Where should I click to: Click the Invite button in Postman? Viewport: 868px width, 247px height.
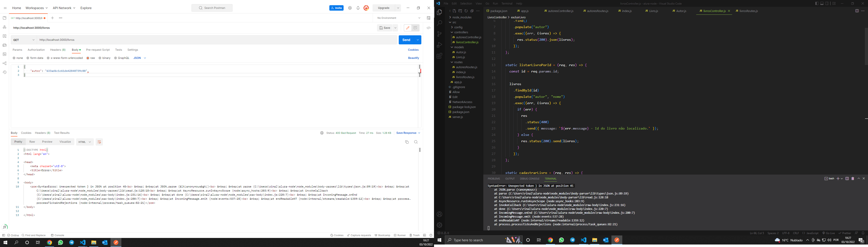coord(336,8)
